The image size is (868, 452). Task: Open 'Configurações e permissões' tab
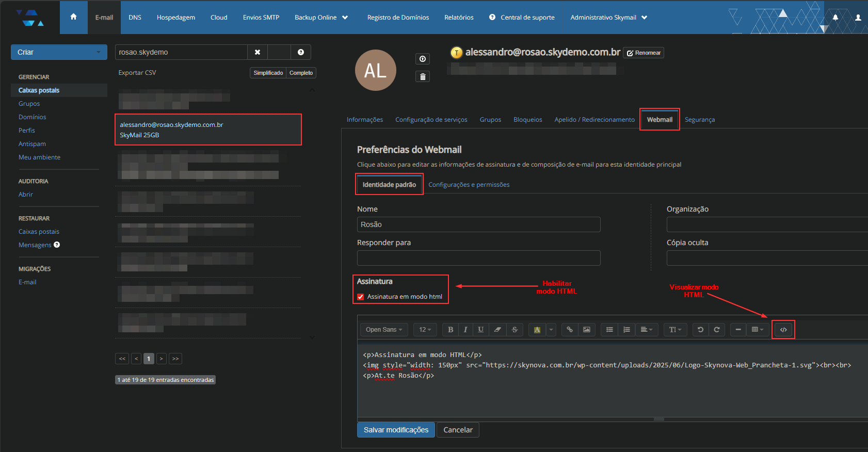(469, 185)
